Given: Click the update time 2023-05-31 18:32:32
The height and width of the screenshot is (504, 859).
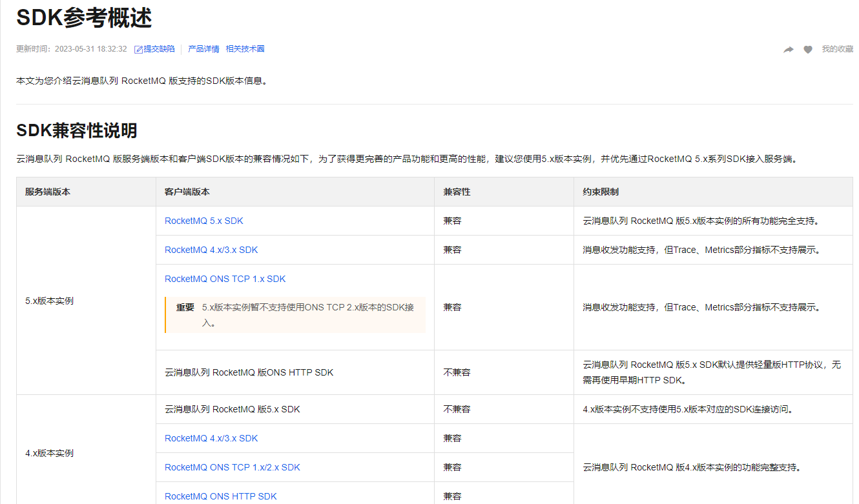Looking at the screenshot, I should tap(91, 49).
